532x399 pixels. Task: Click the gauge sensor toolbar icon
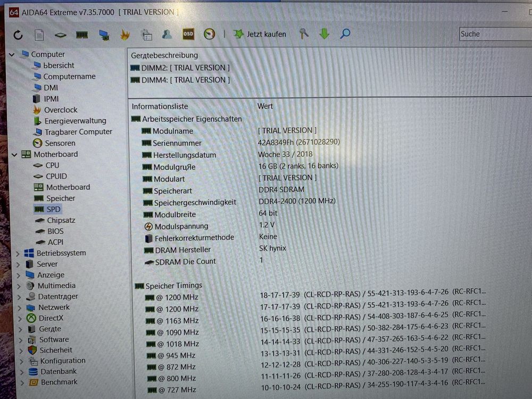point(209,34)
